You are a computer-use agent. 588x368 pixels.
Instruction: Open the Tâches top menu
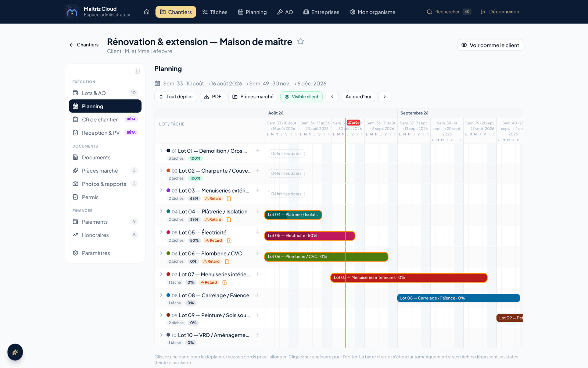(x=215, y=12)
